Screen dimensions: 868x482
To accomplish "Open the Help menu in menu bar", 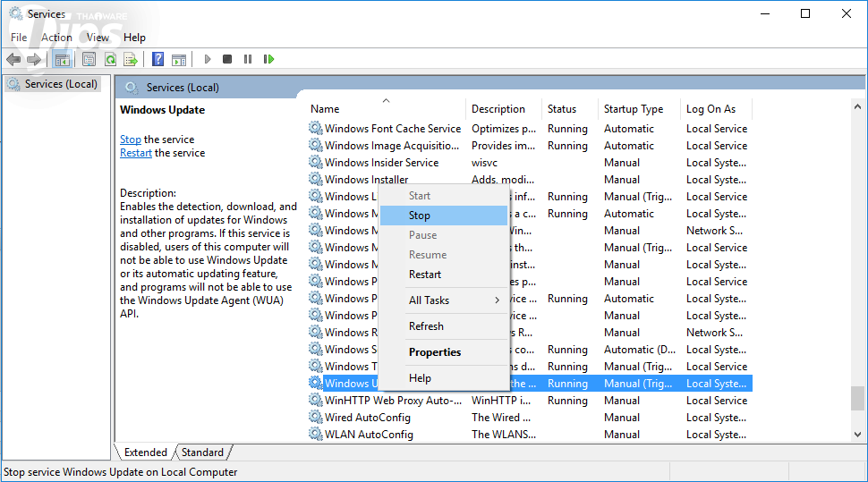I will pyautogui.click(x=134, y=38).
